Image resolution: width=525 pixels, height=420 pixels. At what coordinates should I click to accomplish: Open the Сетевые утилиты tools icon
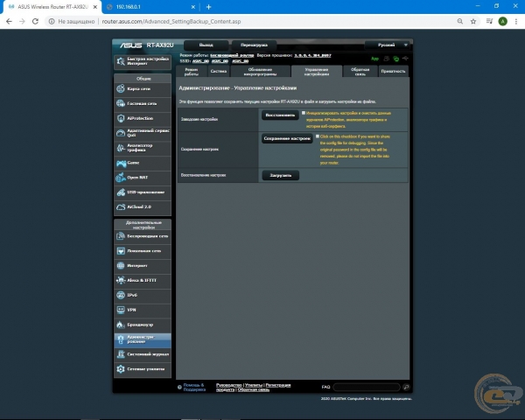121,369
